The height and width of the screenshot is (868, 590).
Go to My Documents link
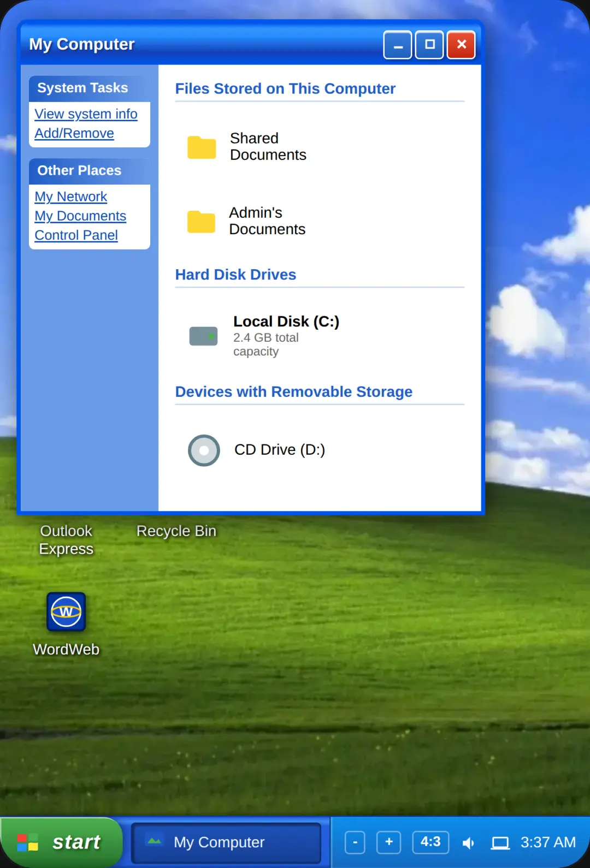point(80,216)
